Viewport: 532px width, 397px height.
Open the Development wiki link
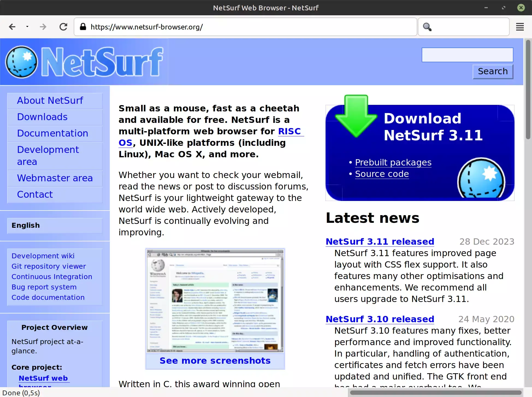(43, 256)
